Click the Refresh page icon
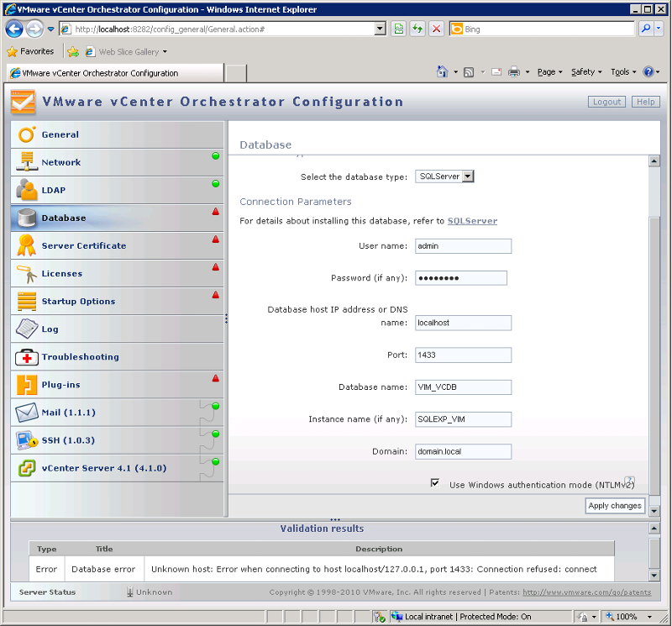Image resolution: width=672 pixels, height=626 pixels. pyautogui.click(x=417, y=29)
